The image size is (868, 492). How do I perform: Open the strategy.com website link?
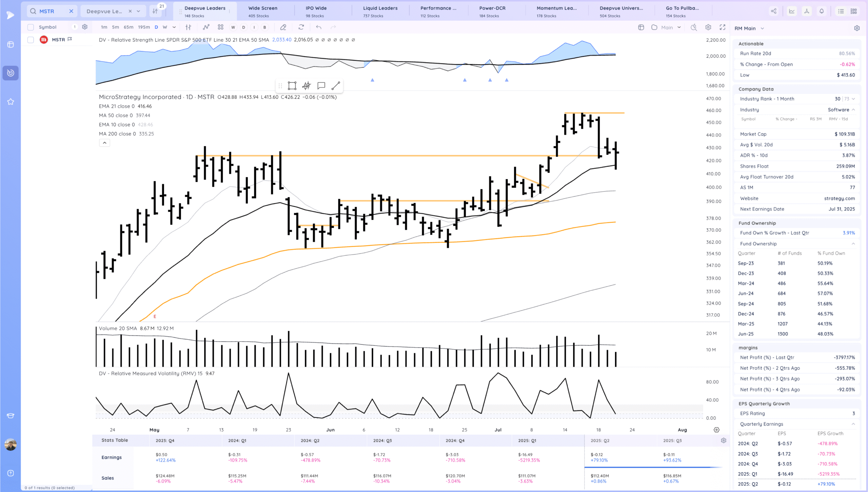[839, 198]
